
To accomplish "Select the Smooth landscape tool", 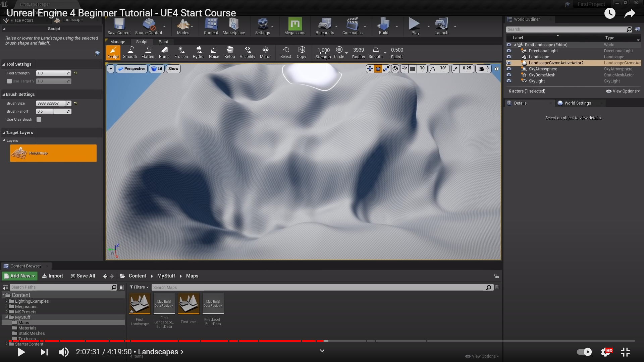I will 130,53.
